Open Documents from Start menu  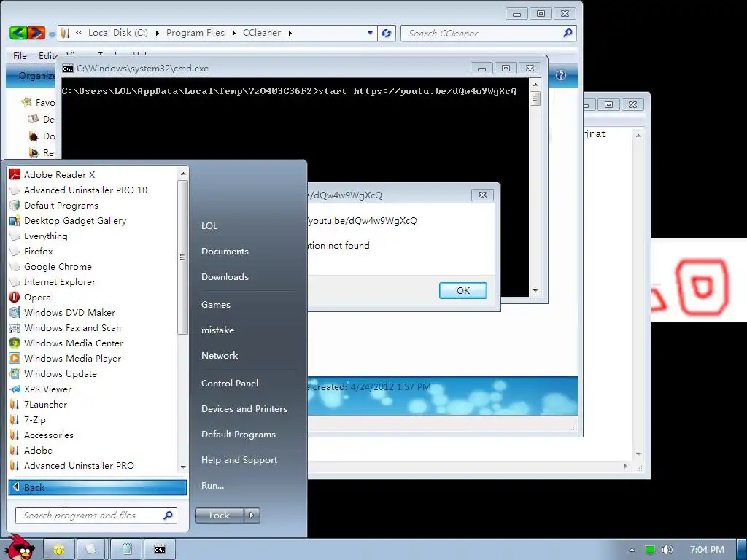pyautogui.click(x=225, y=252)
